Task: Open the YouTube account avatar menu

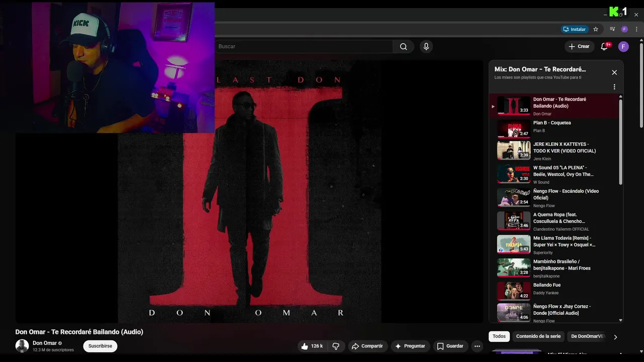Action: pyautogui.click(x=623, y=46)
